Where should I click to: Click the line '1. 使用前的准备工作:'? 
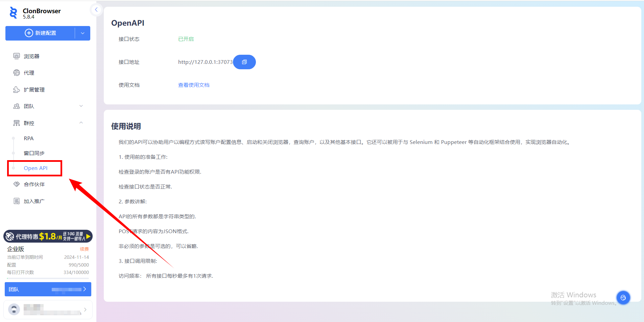tap(143, 157)
